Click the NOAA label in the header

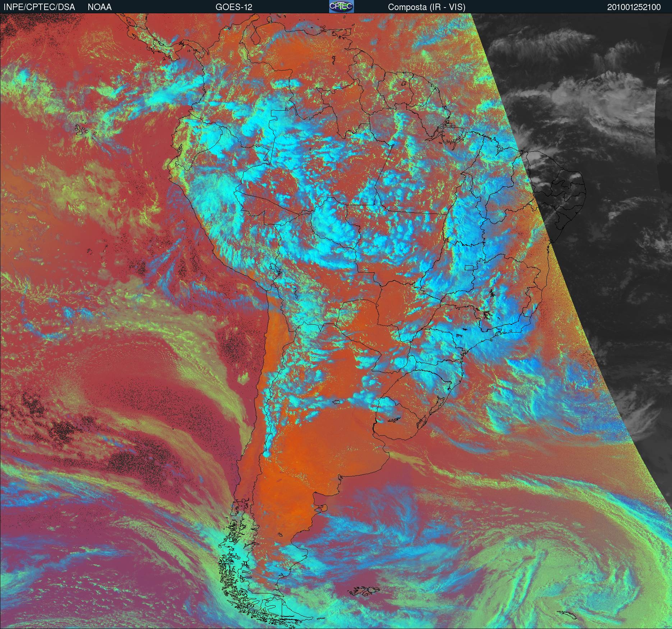tap(100, 7)
